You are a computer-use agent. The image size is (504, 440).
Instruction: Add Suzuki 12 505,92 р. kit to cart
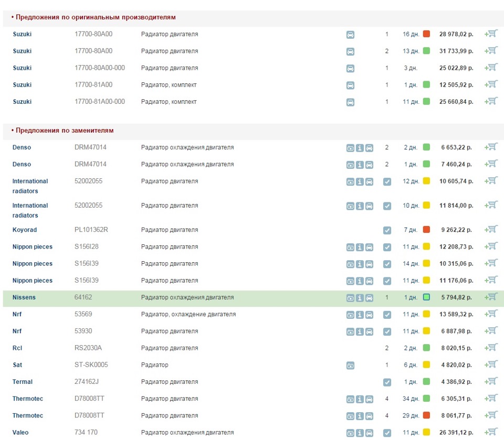click(491, 84)
